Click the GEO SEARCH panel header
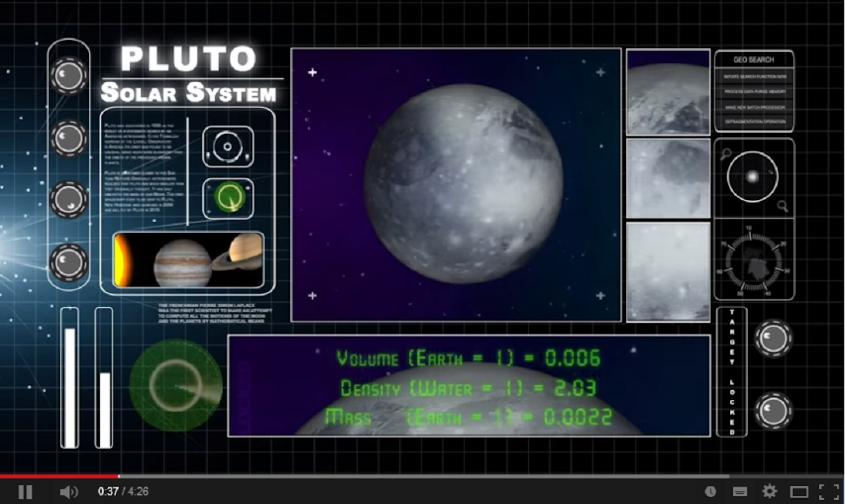 coord(754,59)
